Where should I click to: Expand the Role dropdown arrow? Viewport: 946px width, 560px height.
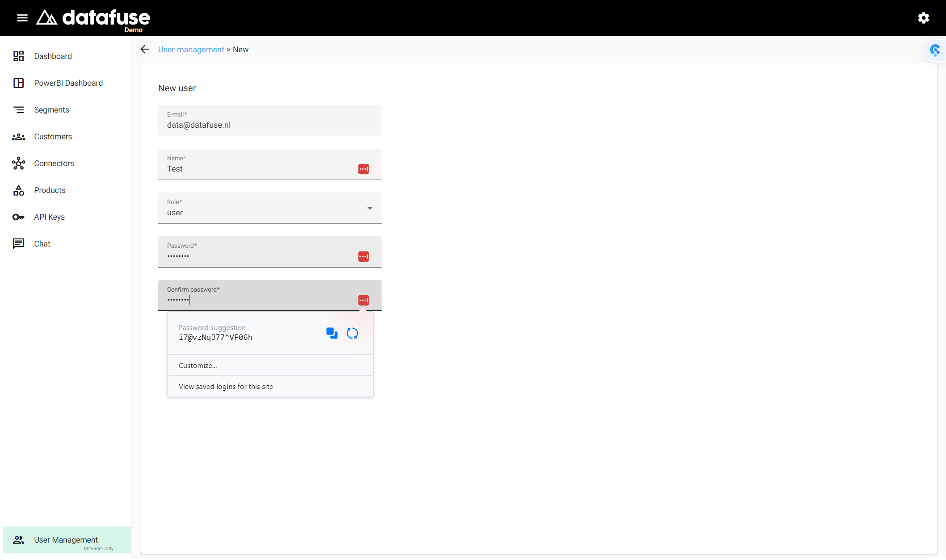370,208
